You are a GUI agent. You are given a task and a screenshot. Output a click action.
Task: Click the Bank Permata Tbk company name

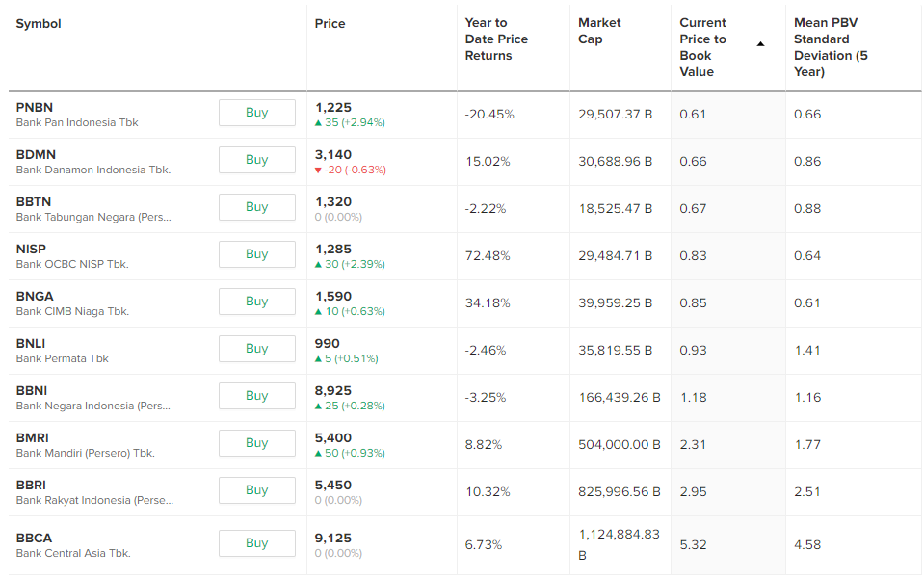point(62,358)
